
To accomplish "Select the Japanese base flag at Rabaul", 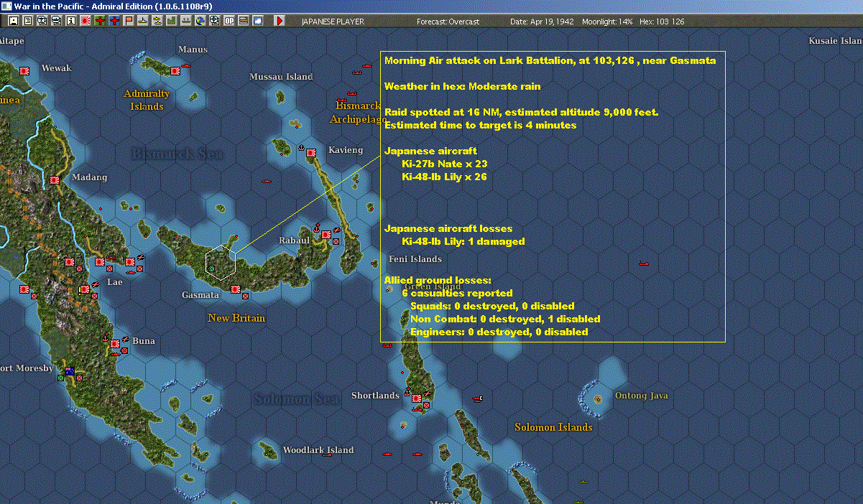I will [326, 235].
